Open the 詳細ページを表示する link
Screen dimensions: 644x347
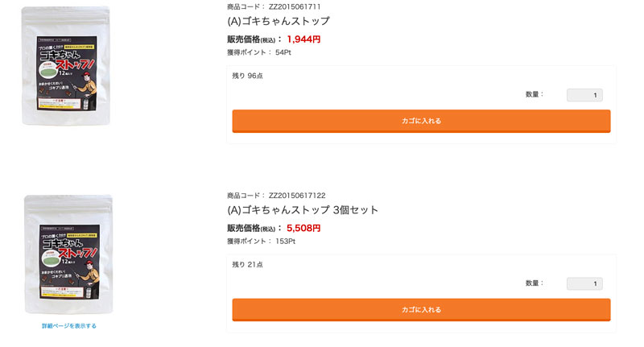tap(69, 326)
